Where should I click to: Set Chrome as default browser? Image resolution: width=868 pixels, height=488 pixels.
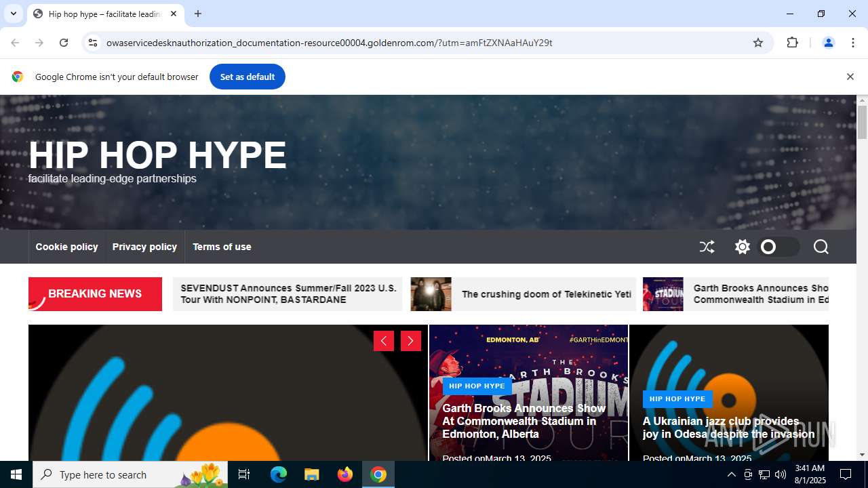pos(248,77)
